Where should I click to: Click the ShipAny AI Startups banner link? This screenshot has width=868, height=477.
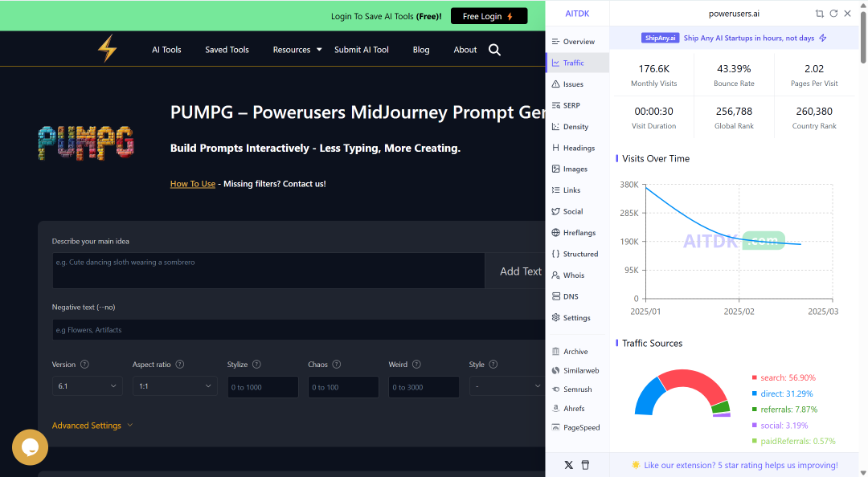pos(748,39)
